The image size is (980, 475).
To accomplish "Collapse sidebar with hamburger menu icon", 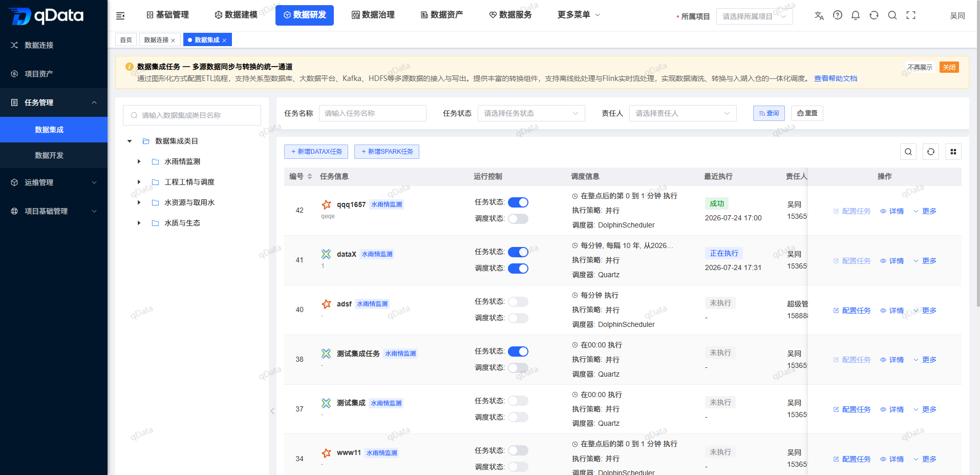I will 120,16.
